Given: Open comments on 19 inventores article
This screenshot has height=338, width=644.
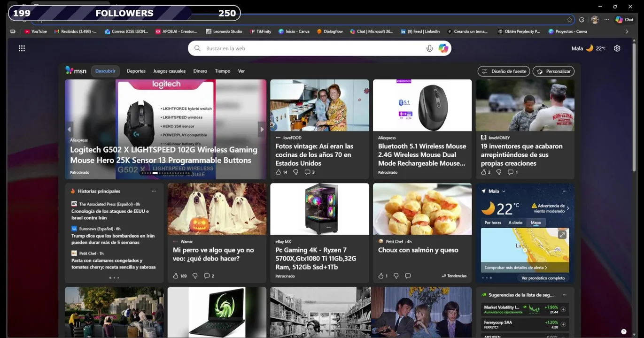Looking at the screenshot, I should click(512, 172).
